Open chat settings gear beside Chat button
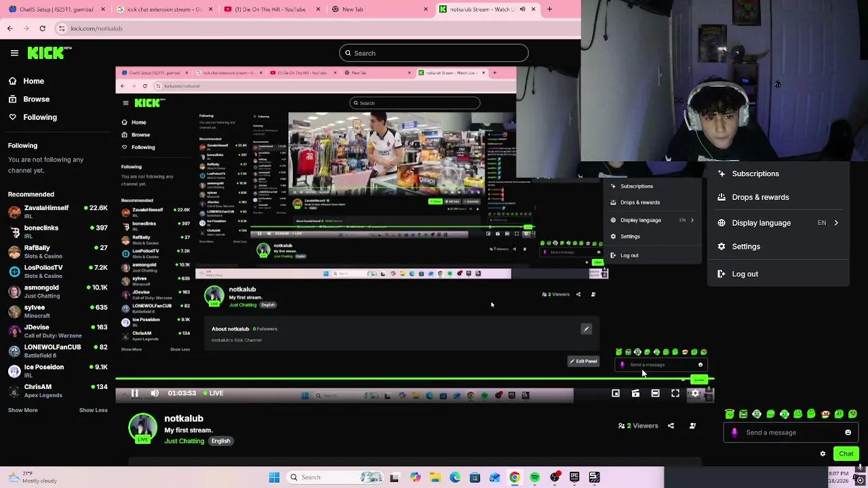868x488 pixels. click(823, 453)
